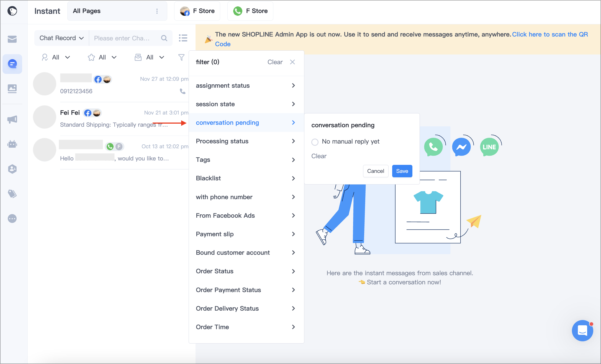
Task: Select the Facebook F Store page tab
Action: [x=197, y=11]
